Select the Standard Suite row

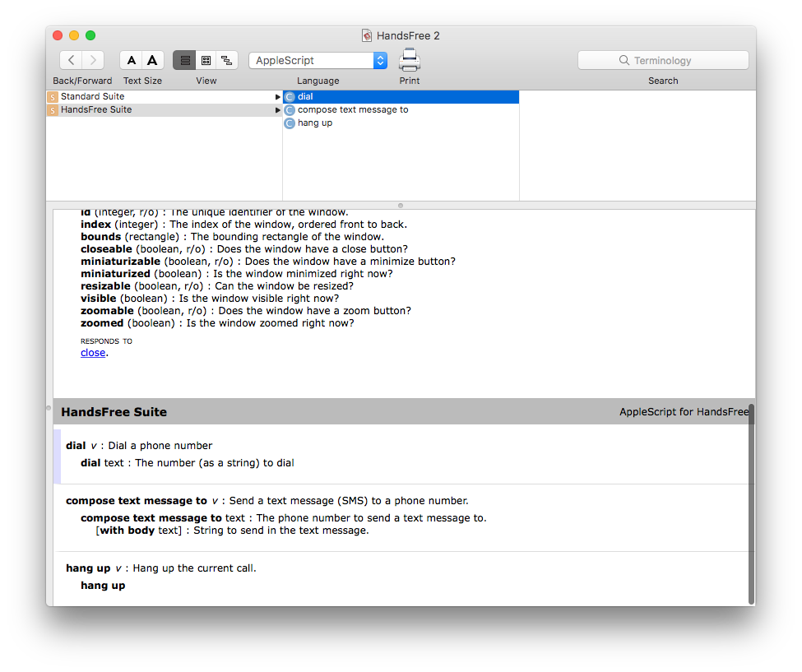[x=165, y=97]
